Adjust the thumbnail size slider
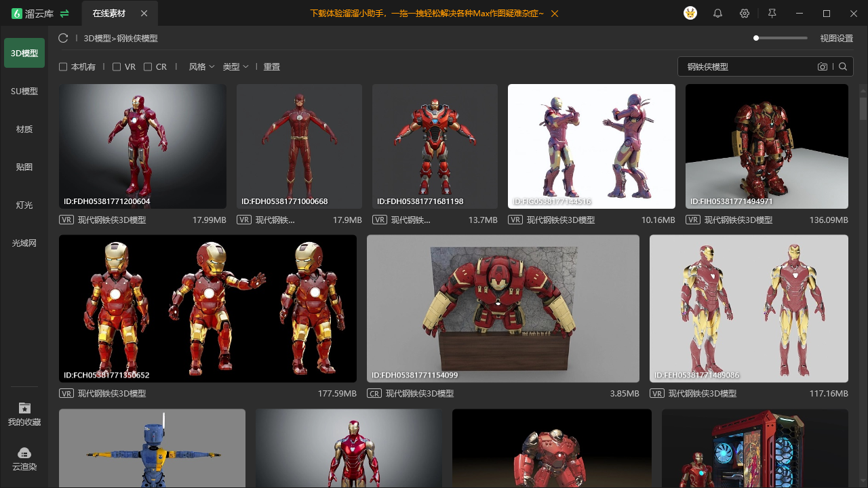868x488 pixels. 781,38
